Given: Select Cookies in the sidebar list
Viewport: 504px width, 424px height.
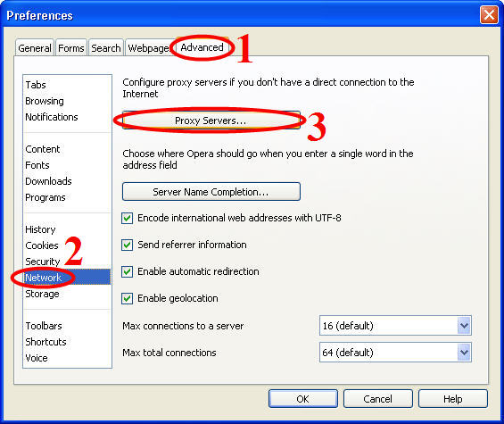Looking at the screenshot, I should point(42,245).
